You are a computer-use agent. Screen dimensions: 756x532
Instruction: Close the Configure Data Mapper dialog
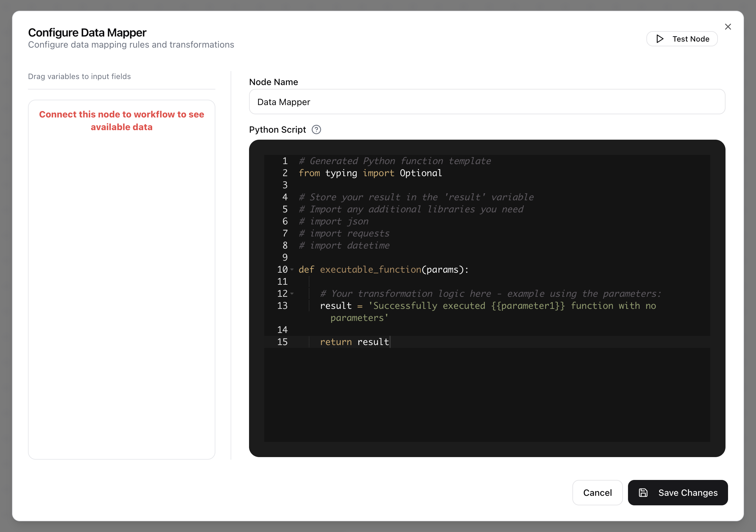[728, 27]
